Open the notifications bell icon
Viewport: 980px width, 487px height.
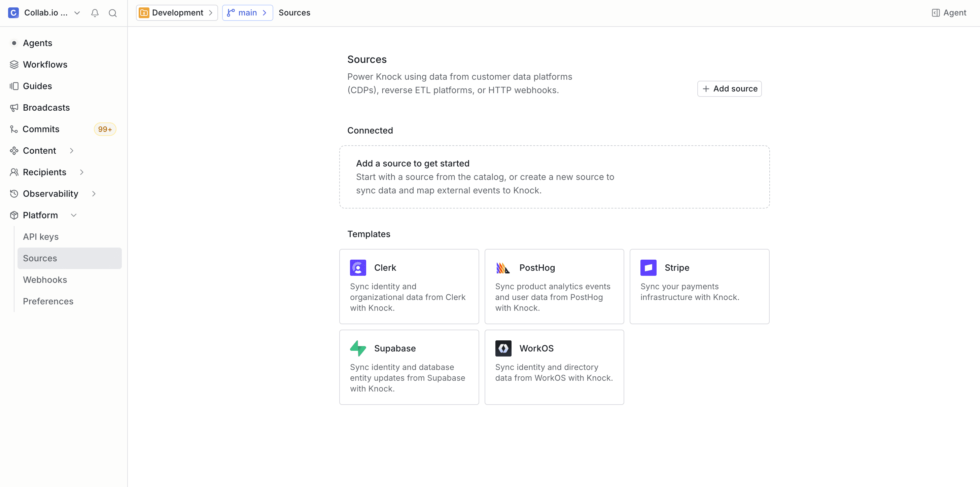click(95, 12)
